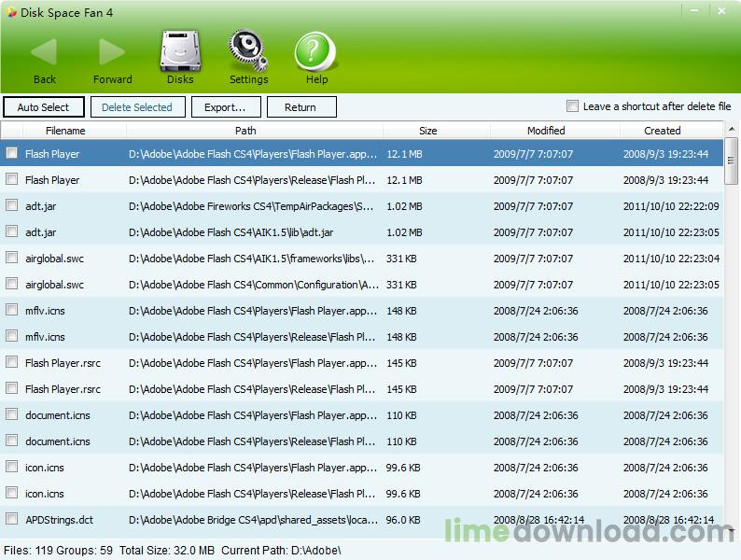741x560 pixels.
Task: Check the Flash Player row with Release path
Action: (x=12, y=178)
